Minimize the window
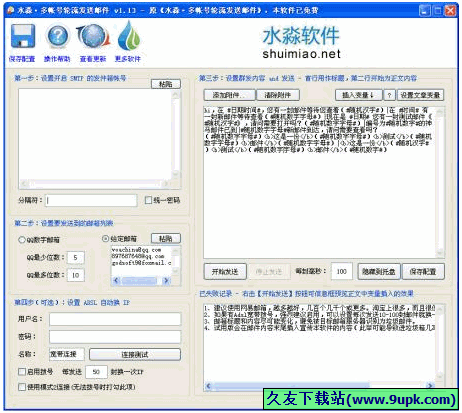 click(x=424, y=11)
